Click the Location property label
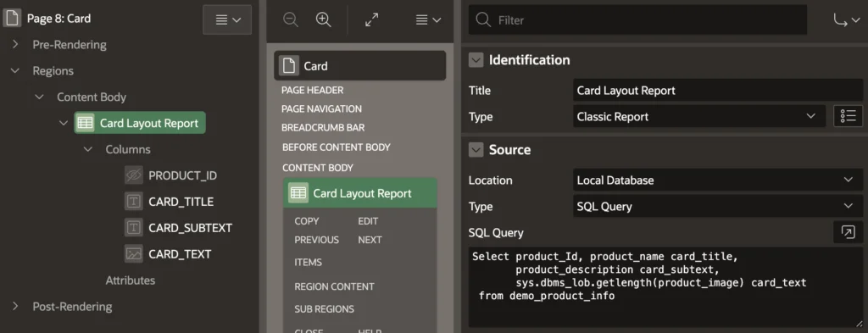Screen dimensions: 868x333 491,180
